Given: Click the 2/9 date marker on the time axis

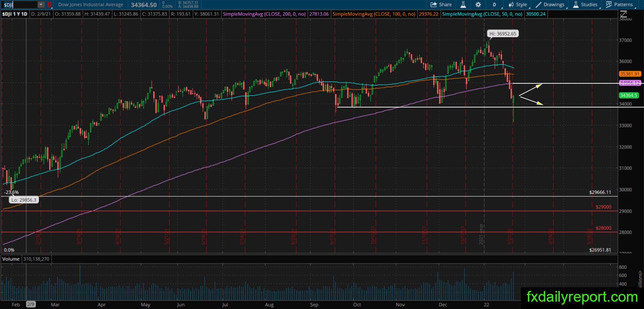Looking at the screenshot, I should pos(31,304).
